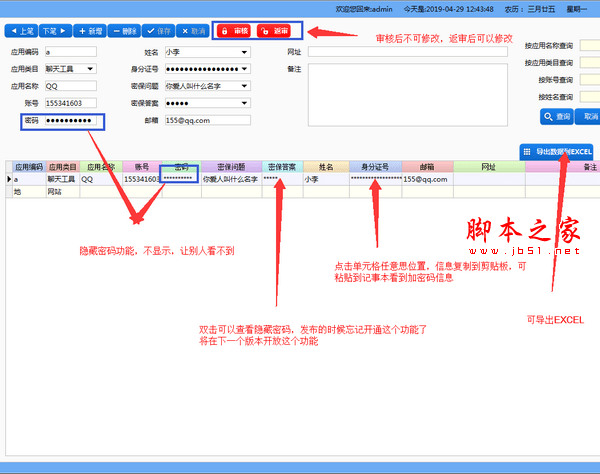Lock the record with red 审核 button

click(234, 31)
